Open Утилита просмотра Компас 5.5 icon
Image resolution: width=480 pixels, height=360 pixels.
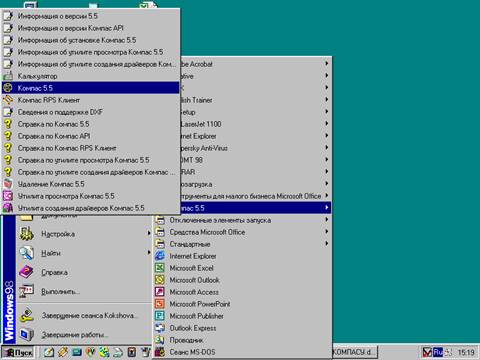pos(8,196)
